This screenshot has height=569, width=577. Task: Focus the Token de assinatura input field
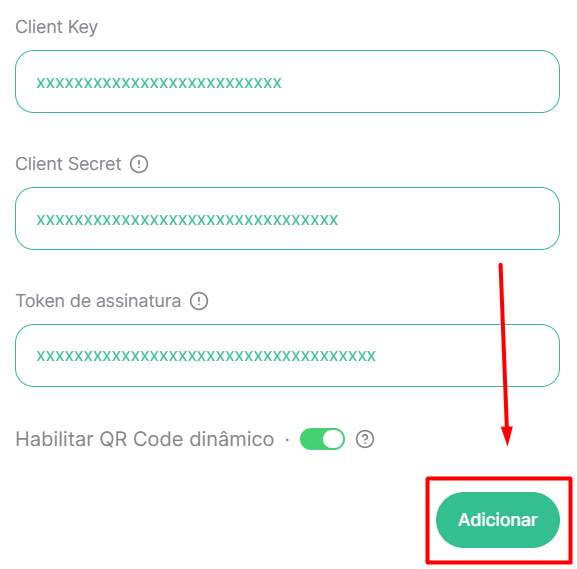tap(287, 356)
